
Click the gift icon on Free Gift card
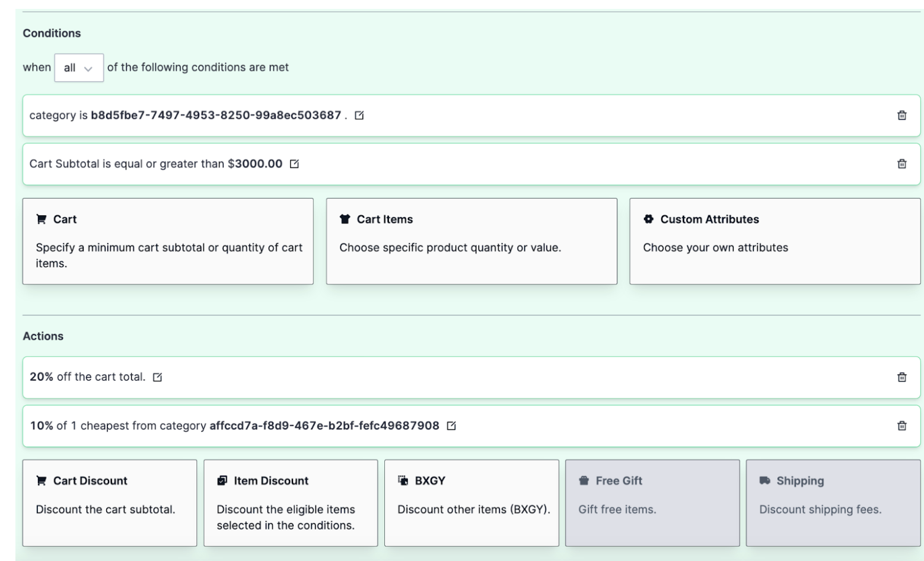[x=582, y=480]
